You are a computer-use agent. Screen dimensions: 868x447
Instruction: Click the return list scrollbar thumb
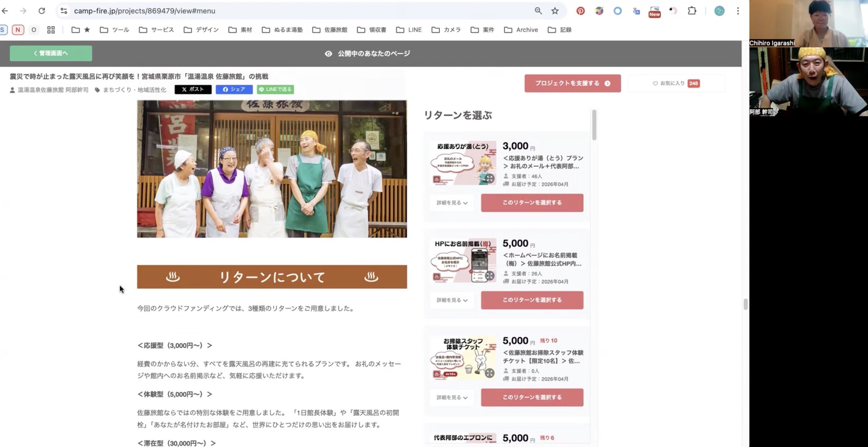point(594,125)
